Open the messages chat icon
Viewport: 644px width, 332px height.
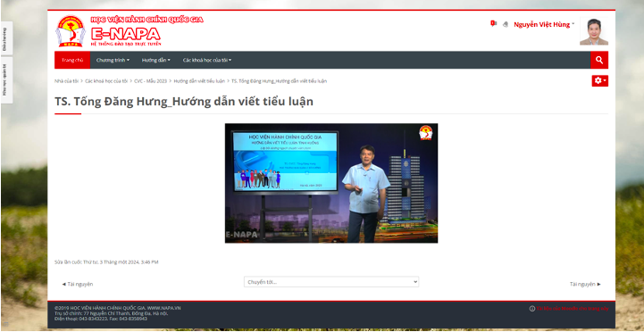pos(493,24)
